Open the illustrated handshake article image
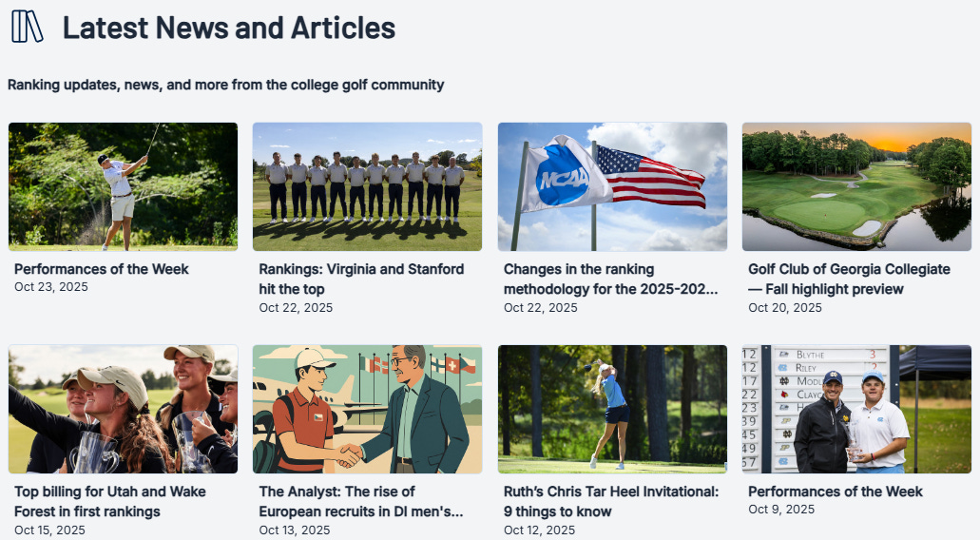Viewport: 980px width, 540px height. tap(368, 410)
